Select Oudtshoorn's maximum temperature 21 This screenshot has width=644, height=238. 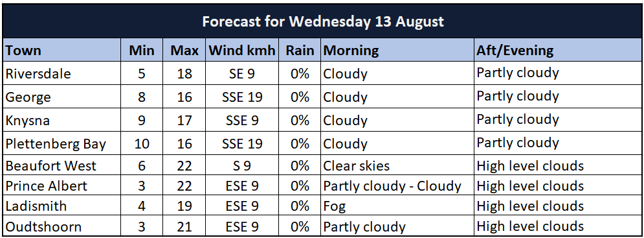(x=184, y=226)
